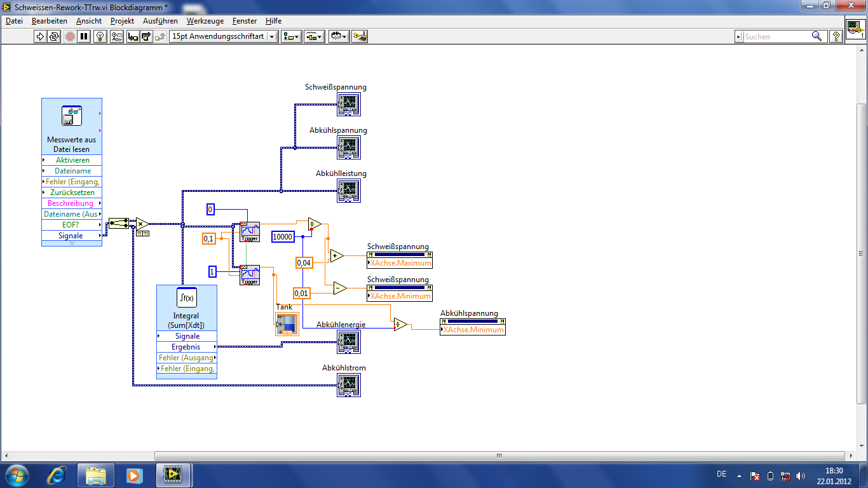Open the Reorder dropdown in the toolbar
This screenshot has width=868, height=488.
(x=339, y=36)
